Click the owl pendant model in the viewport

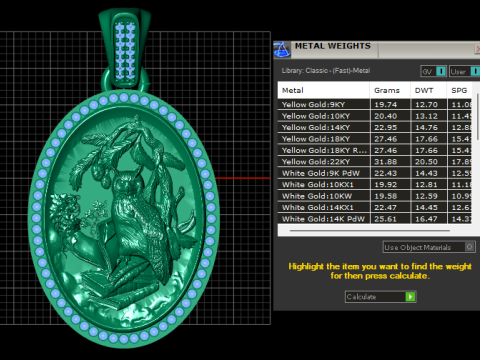pyautogui.click(x=124, y=218)
